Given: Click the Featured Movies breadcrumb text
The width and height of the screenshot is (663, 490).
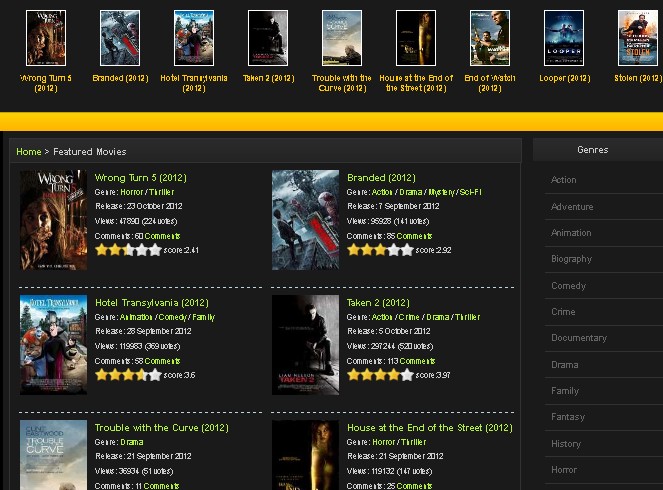Looking at the screenshot, I should click(90, 152).
